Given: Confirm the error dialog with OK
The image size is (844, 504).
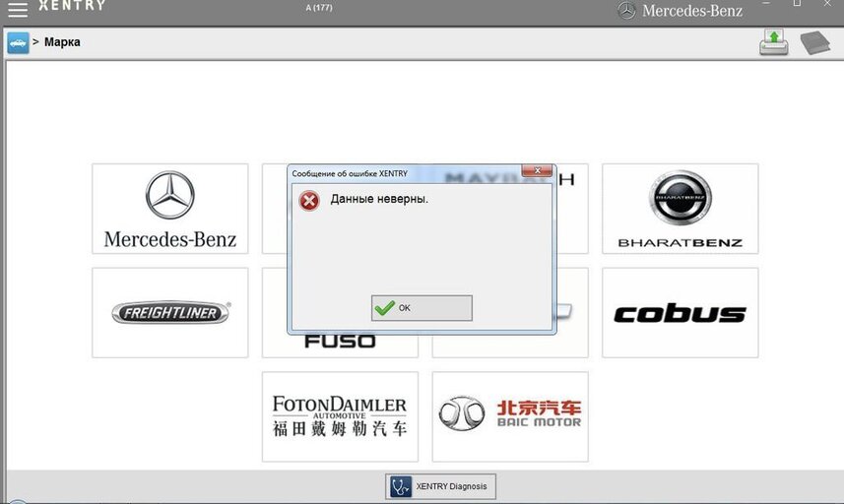Looking at the screenshot, I should point(422,308).
